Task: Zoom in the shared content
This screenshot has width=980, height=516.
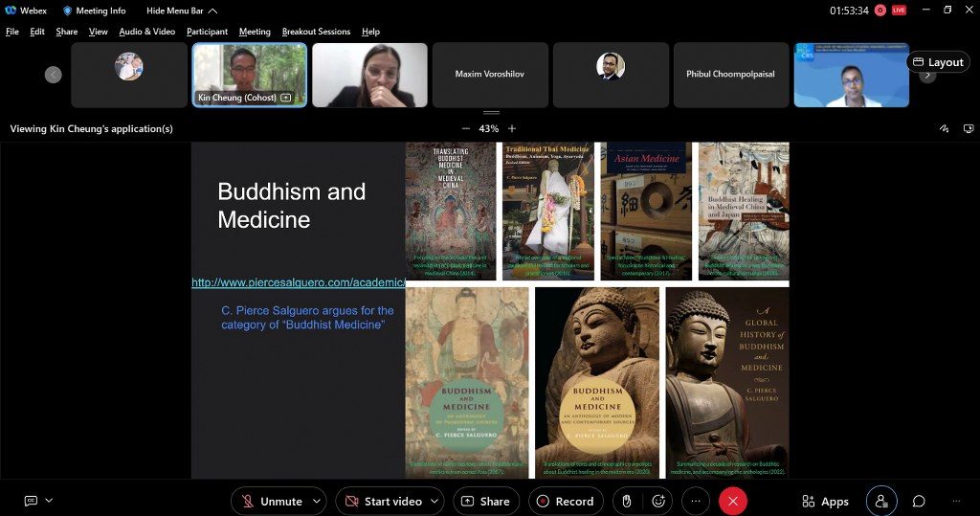Action: pos(512,128)
